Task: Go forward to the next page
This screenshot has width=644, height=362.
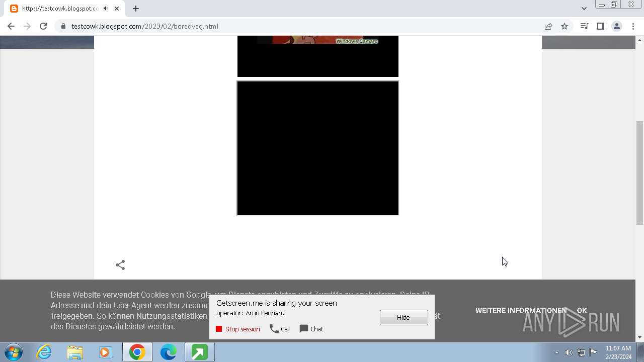Action: click(27, 26)
